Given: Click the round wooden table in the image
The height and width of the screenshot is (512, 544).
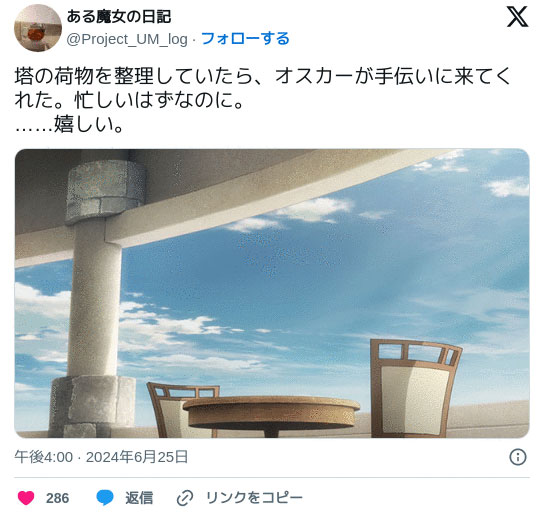Looking at the screenshot, I should (x=271, y=415).
